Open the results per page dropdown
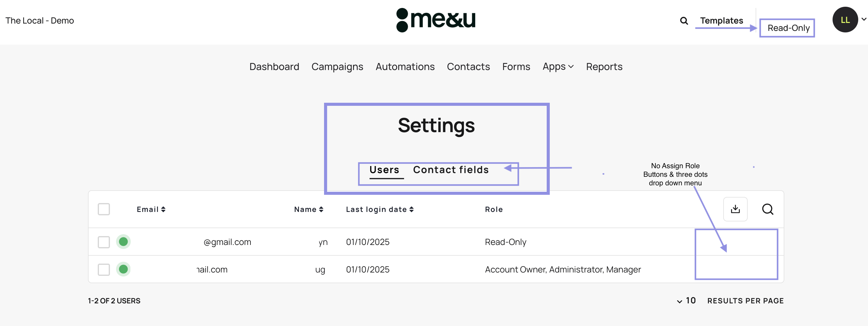Viewport: 868px width, 326px height. point(686,301)
